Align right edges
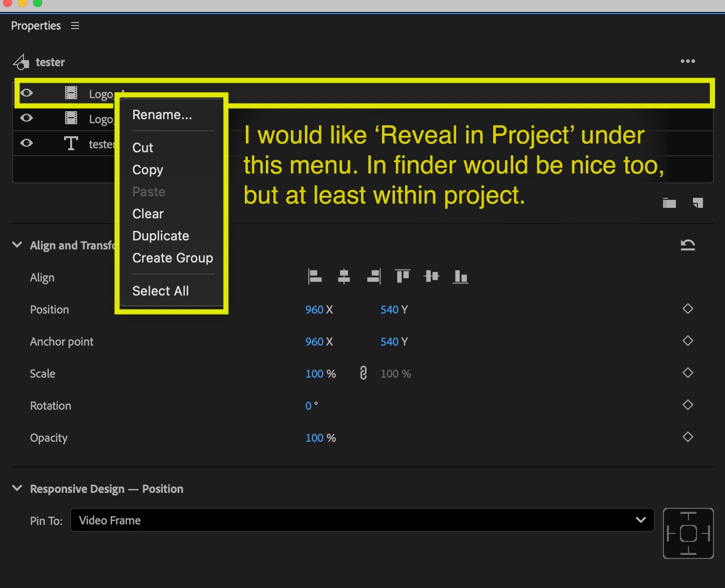Viewport: 725px width, 588px height. coord(374,276)
